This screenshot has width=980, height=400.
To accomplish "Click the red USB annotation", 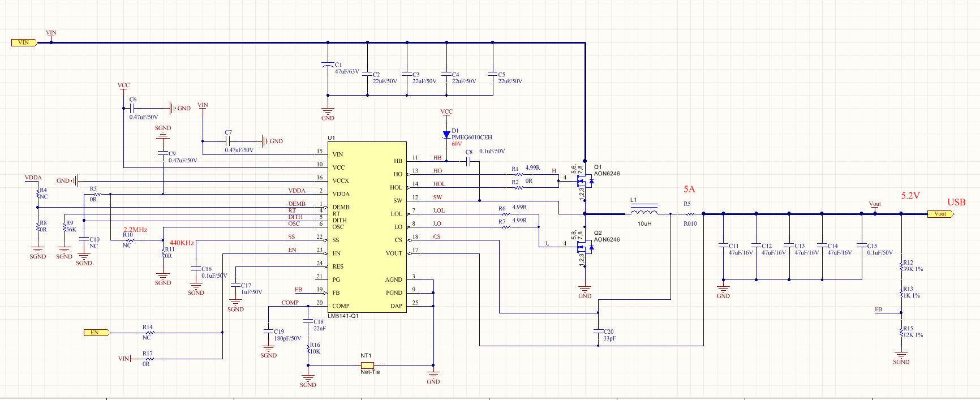I will (956, 203).
